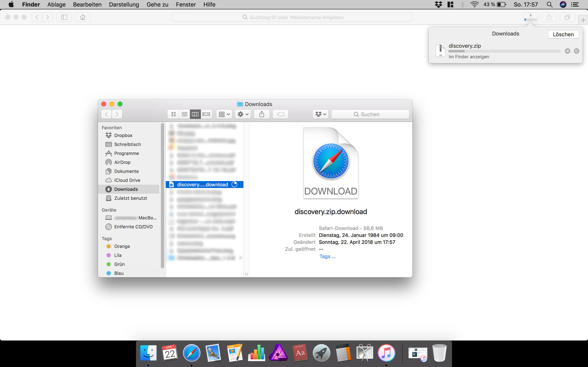Open the Darstellung menu
Screen dimensions: 588x367
pyautogui.click(x=124, y=4)
